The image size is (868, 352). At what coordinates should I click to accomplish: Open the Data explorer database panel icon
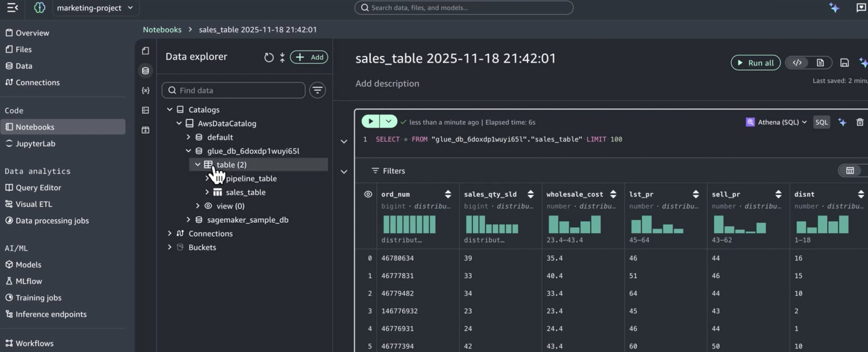click(145, 71)
